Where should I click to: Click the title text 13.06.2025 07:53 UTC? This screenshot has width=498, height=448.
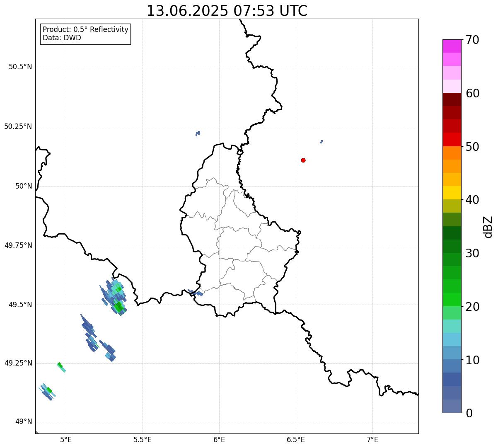[227, 11]
